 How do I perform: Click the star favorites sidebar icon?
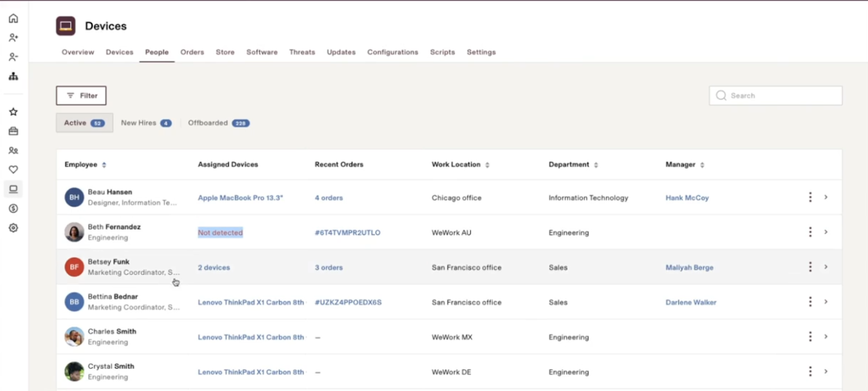pos(14,112)
